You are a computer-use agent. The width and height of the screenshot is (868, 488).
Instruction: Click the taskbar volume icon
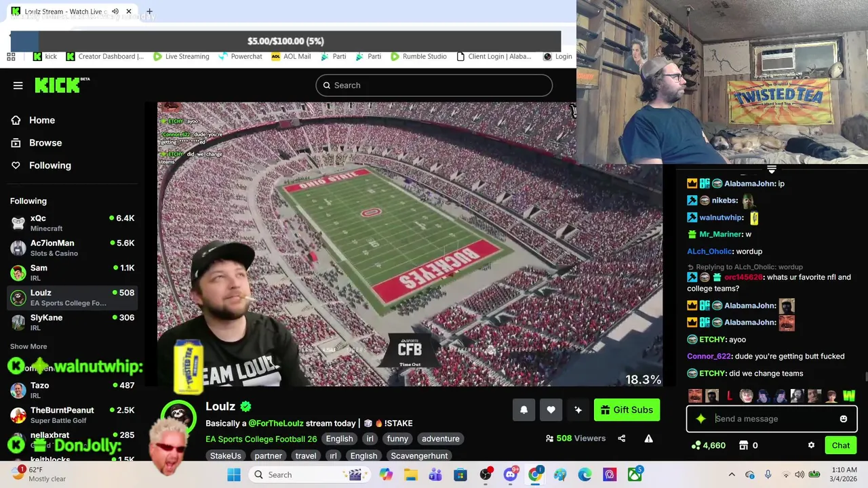pyautogui.click(x=800, y=474)
